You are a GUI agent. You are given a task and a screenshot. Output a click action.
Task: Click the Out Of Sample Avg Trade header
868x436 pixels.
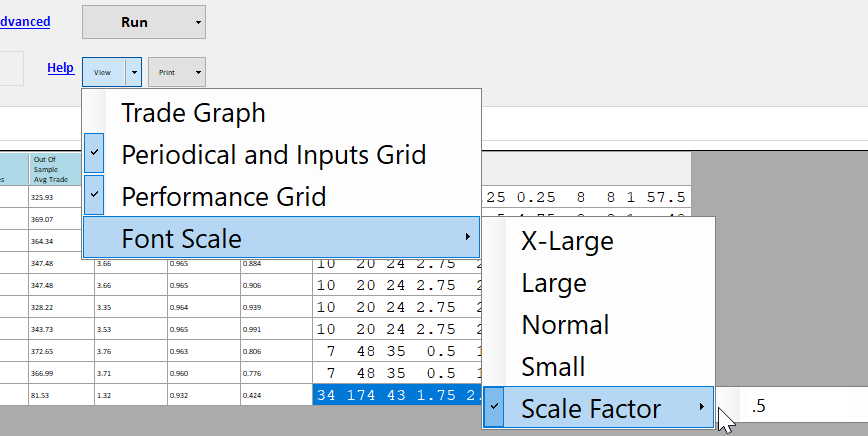(58, 169)
